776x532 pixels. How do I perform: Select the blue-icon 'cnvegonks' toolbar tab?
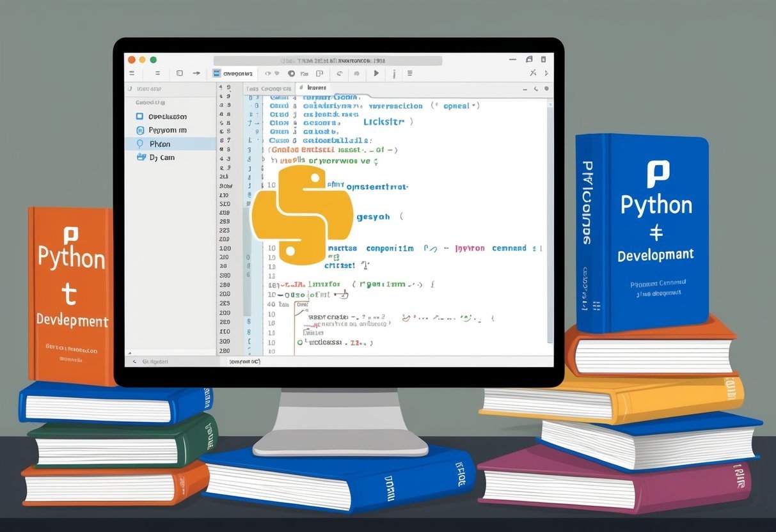point(234,74)
